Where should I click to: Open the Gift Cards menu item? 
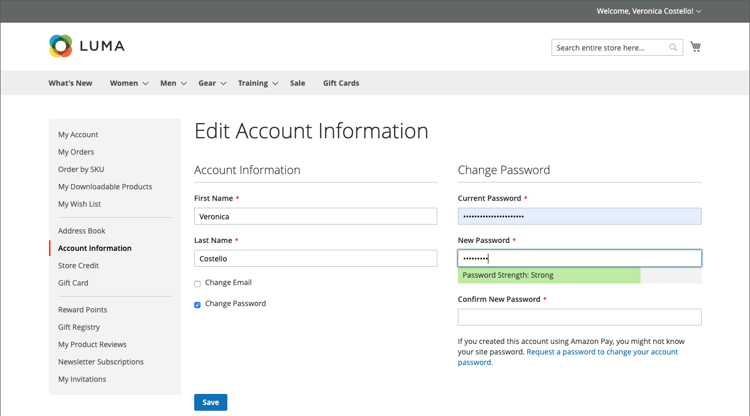click(341, 83)
